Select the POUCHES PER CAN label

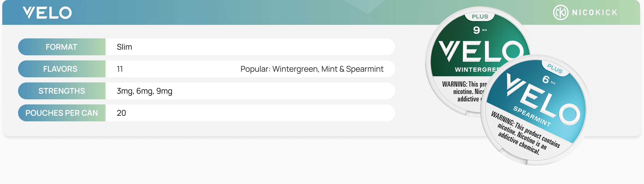pyautogui.click(x=62, y=113)
